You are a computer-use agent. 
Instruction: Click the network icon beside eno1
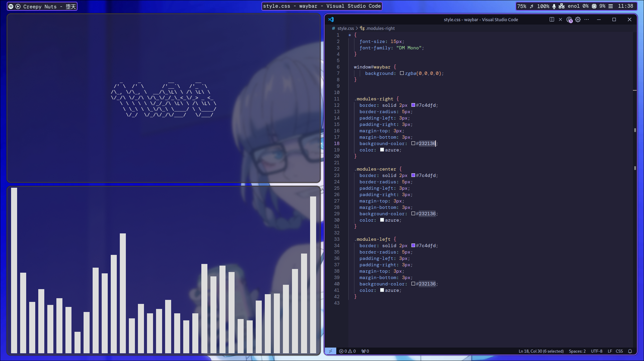(561, 6)
